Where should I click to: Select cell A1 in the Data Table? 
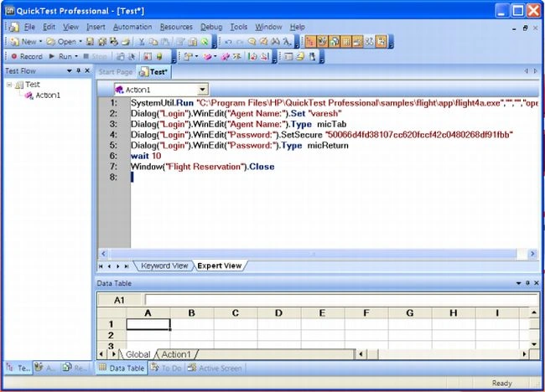[148, 324]
